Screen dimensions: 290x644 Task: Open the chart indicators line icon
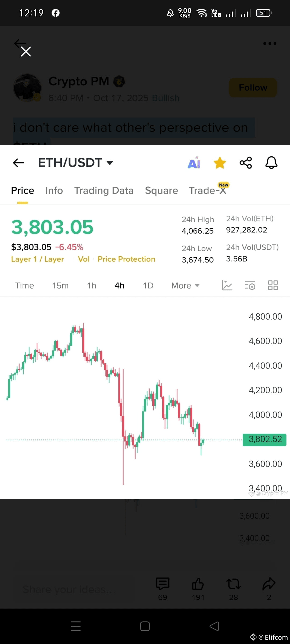pyautogui.click(x=227, y=285)
